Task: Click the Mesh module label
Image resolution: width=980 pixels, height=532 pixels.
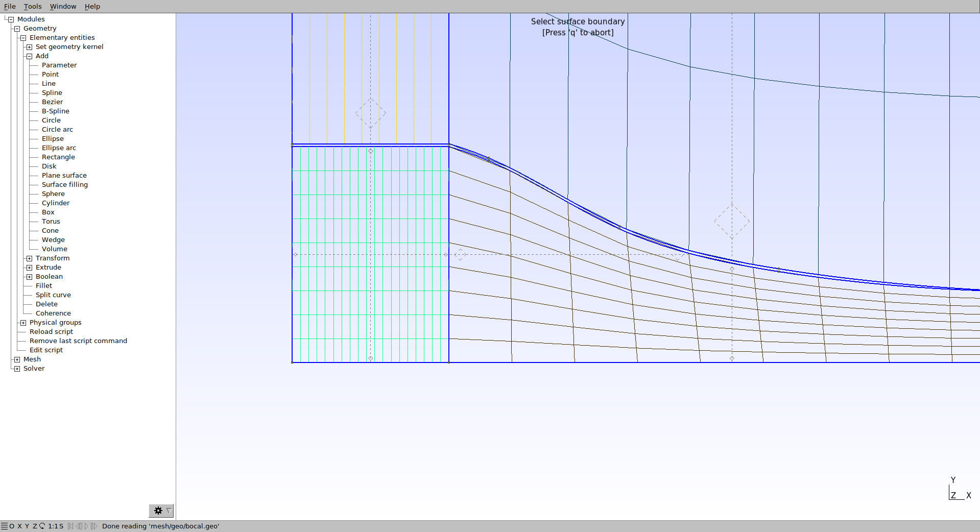Action: tap(32, 359)
